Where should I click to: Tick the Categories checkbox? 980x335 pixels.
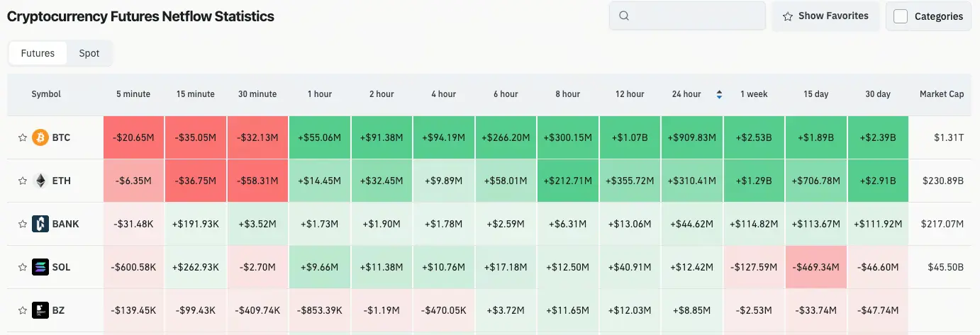pos(901,16)
